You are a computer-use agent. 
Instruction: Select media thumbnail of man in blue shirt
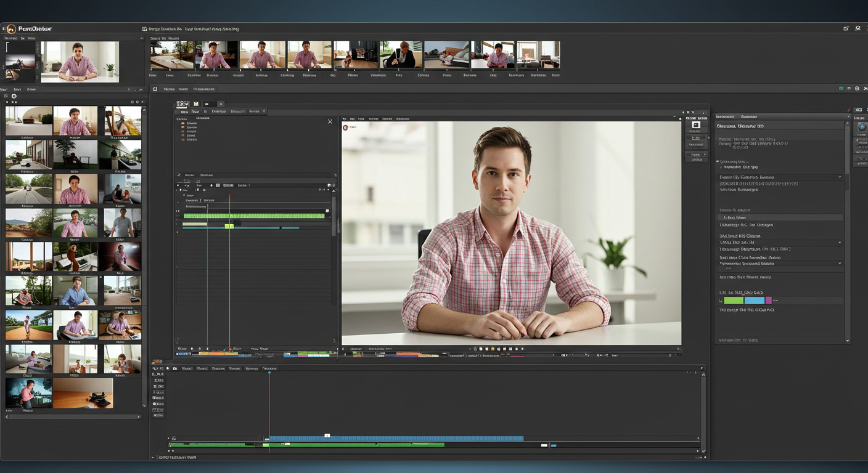click(x=75, y=291)
